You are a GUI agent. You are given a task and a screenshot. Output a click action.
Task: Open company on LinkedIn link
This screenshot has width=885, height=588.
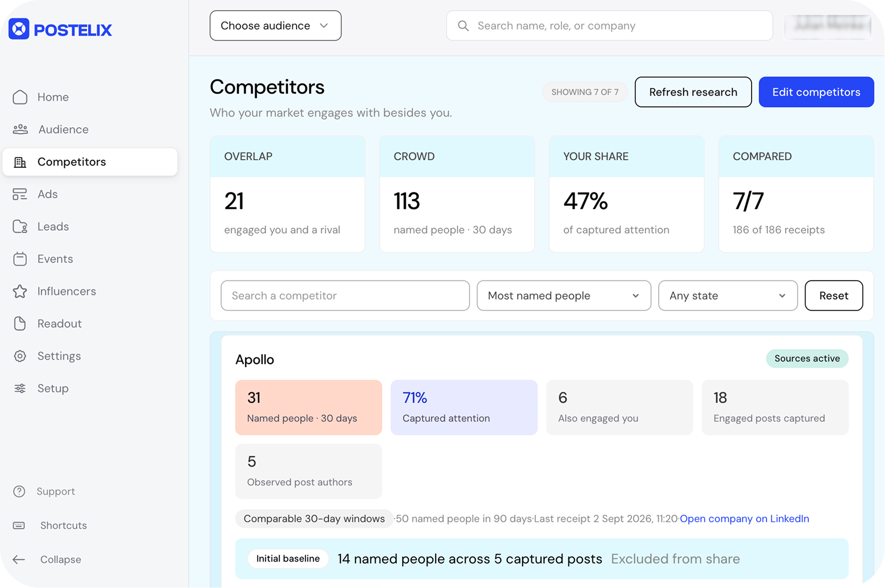[x=744, y=519]
